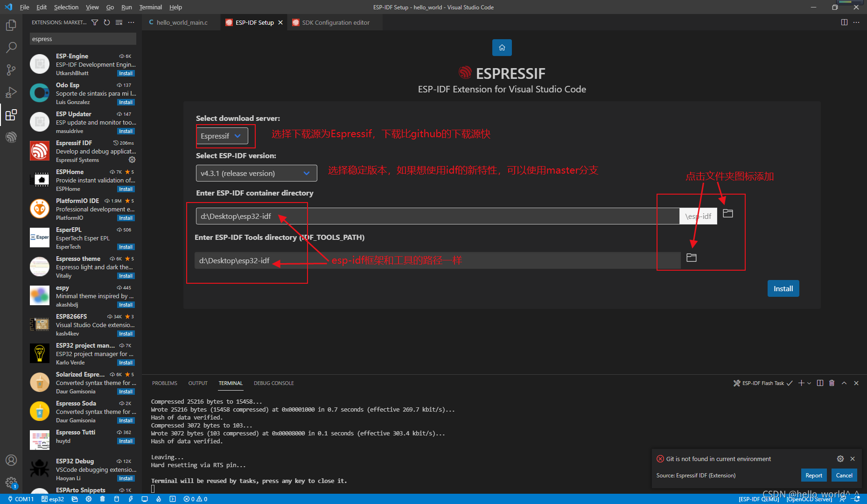Screen dimensions: 867x504
Task: Install the ESP32 Debug extension
Action: [126, 478]
